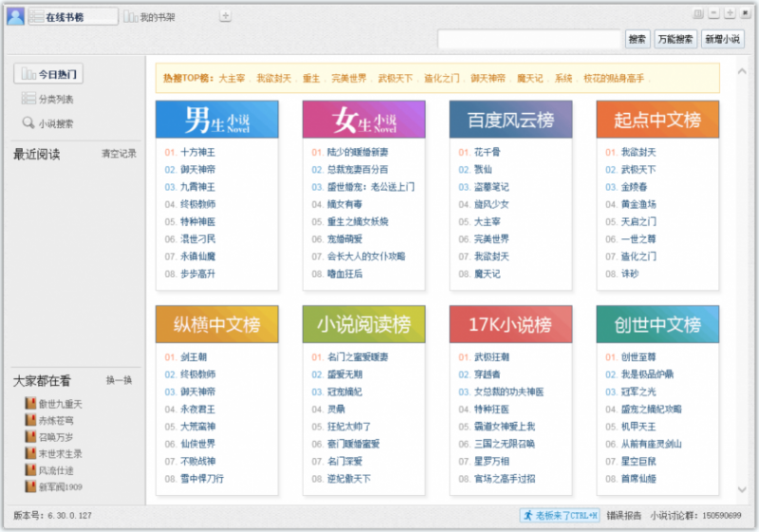Select 今日热门 in sidebar
This screenshot has height=532, width=759.
(48, 74)
